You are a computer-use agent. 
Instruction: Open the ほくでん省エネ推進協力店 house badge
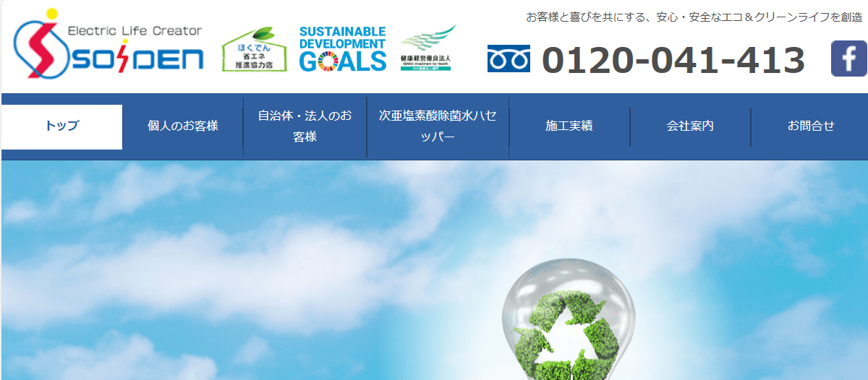click(254, 49)
